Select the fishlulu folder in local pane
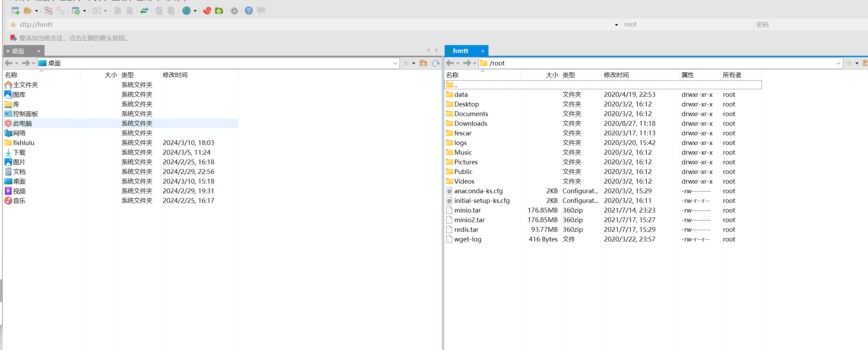868x350 pixels. tap(121, 143)
